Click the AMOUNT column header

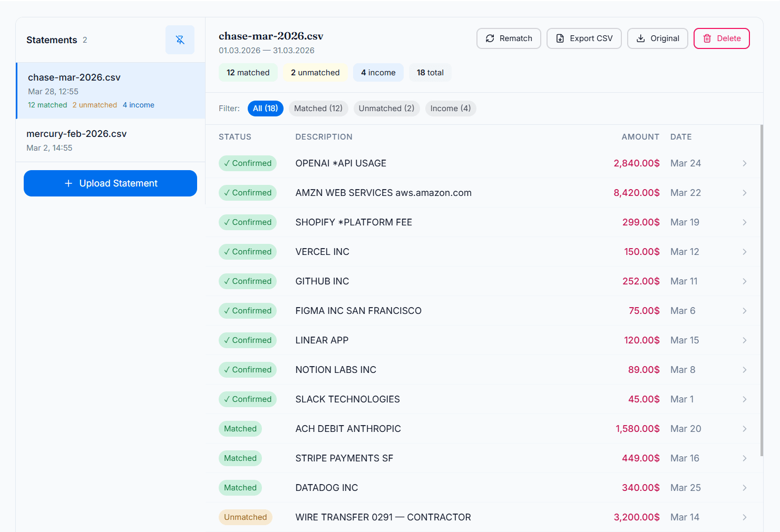pos(640,137)
